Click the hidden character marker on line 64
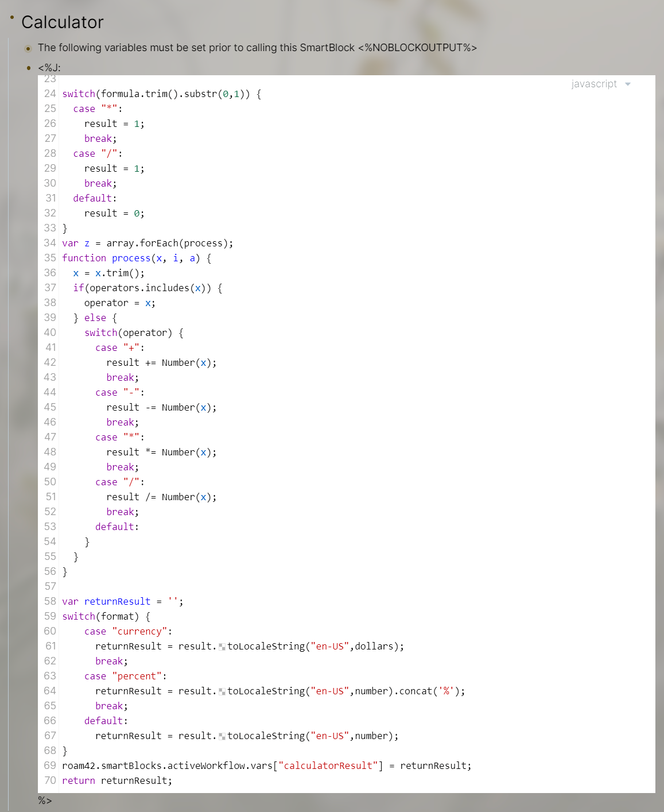 tap(222, 691)
